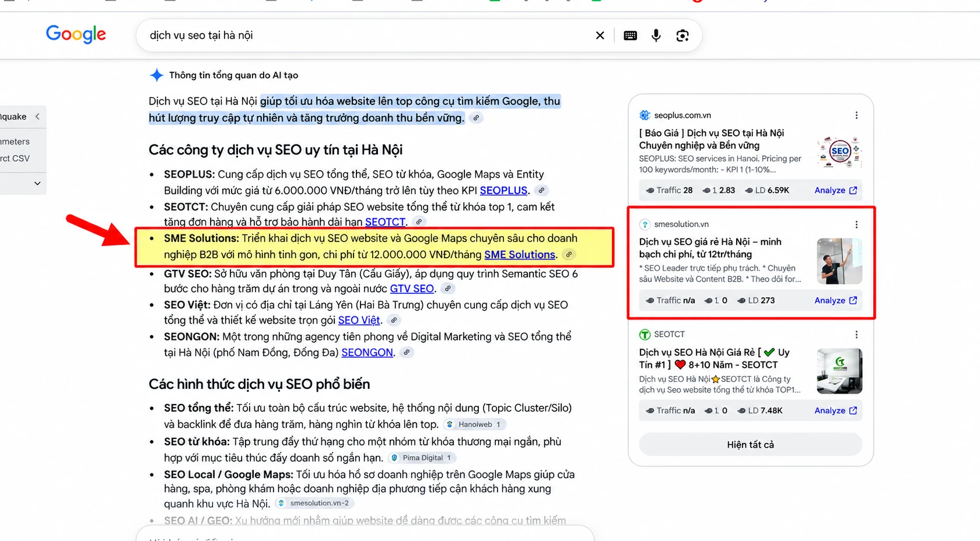Screen dimensions: 980x541
Task: Search by image with Google Lens icon
Action: tap(683, 35)
